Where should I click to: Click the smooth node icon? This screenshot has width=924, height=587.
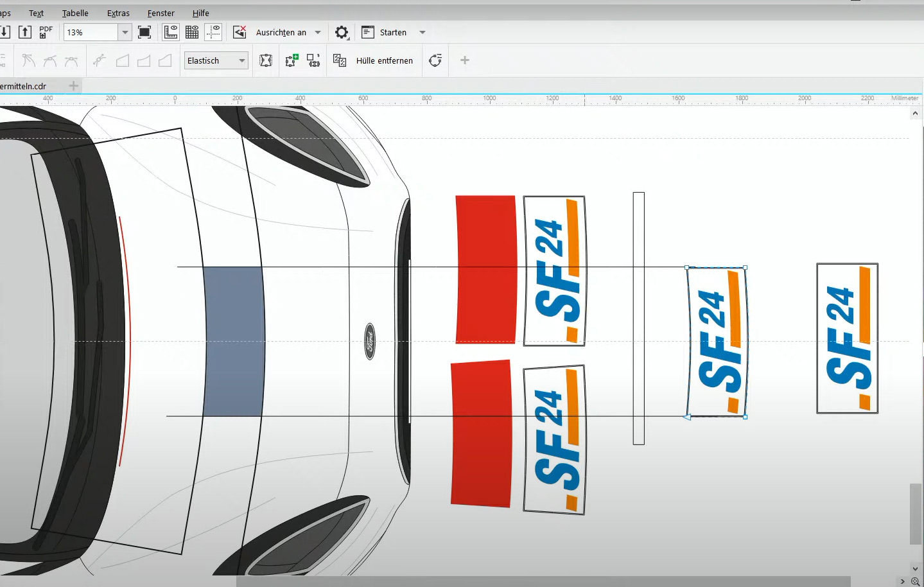50,60
